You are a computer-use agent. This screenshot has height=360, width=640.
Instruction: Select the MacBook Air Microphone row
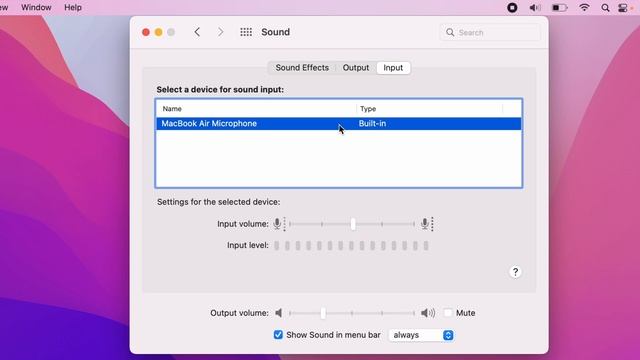(338, 124)
